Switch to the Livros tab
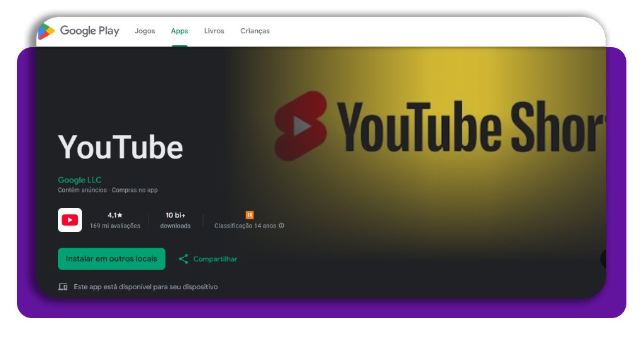The height and width of the screenshot is (337, 644). click(214, 31)
